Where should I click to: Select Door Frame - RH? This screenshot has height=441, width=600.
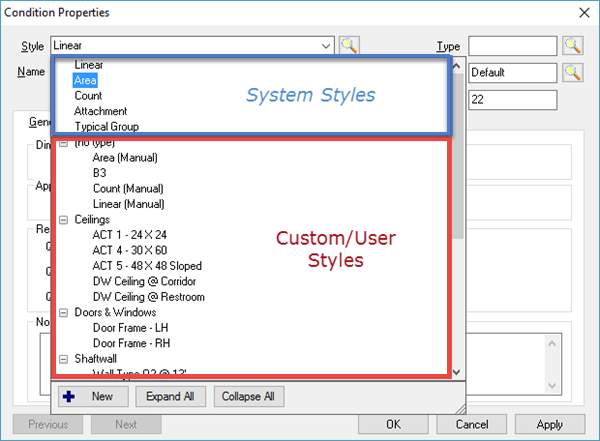(131, 343)
